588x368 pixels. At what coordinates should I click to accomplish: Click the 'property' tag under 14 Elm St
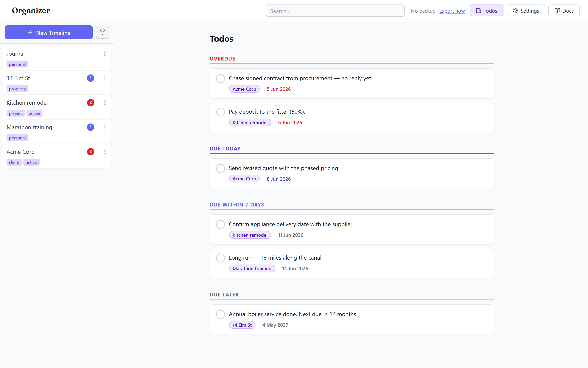[17, 89]
